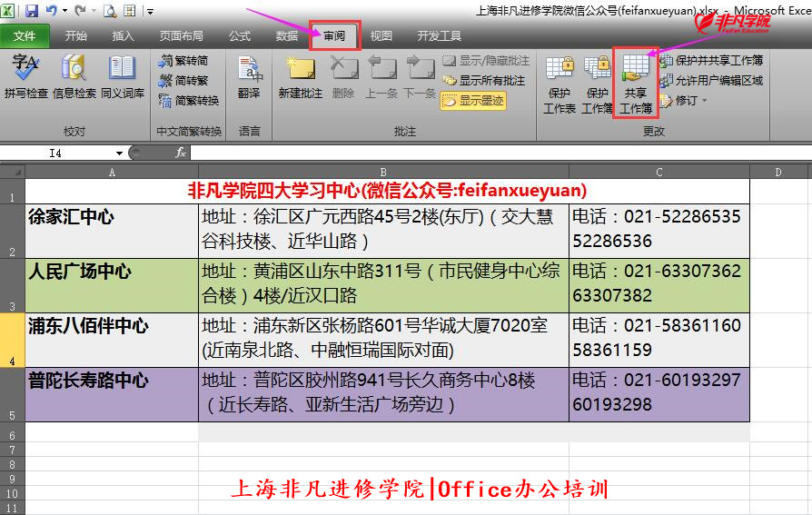Click the Select All corner button
The image size is (812, 515).
pyautogui.click(x=13, y=172)
